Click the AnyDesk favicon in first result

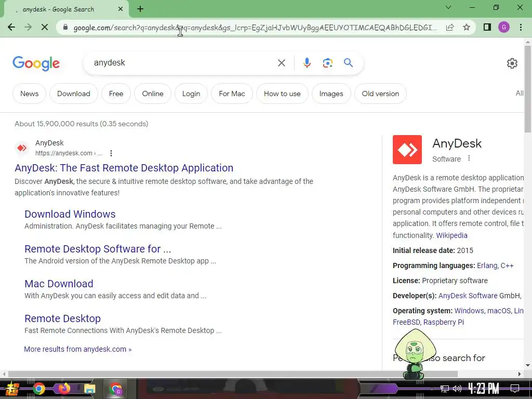click(22, 148)
